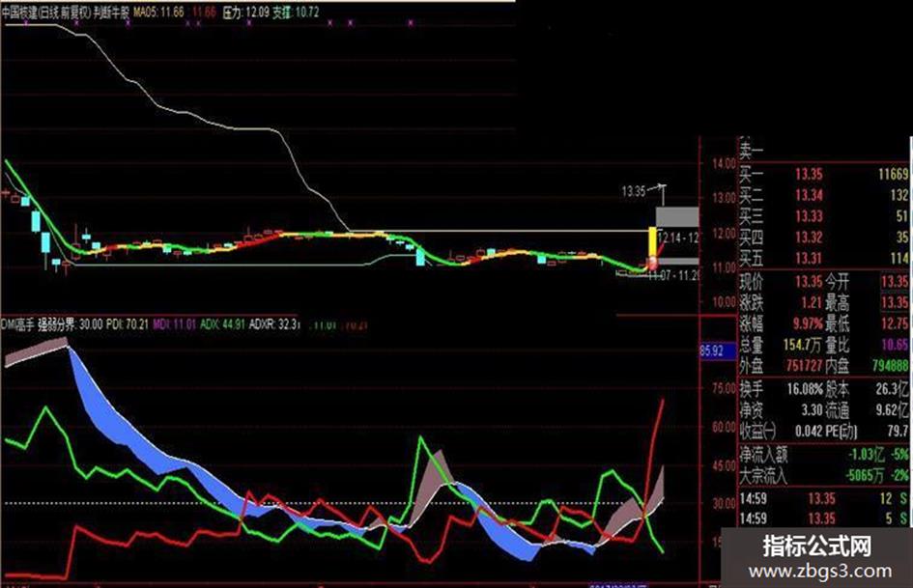Click the 14:59 trade tick with volume 5
Viewport: 913px width, 588px height.
pyautogui.click(x=824, y=518)
